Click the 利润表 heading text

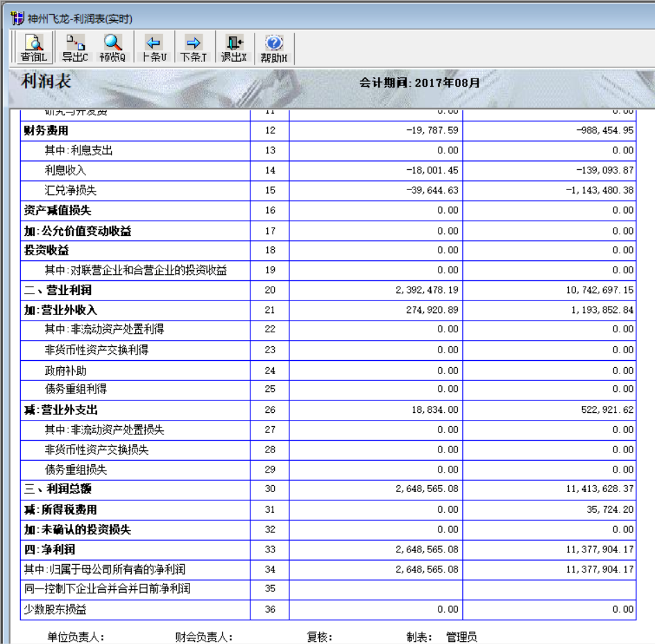point(46,80)
